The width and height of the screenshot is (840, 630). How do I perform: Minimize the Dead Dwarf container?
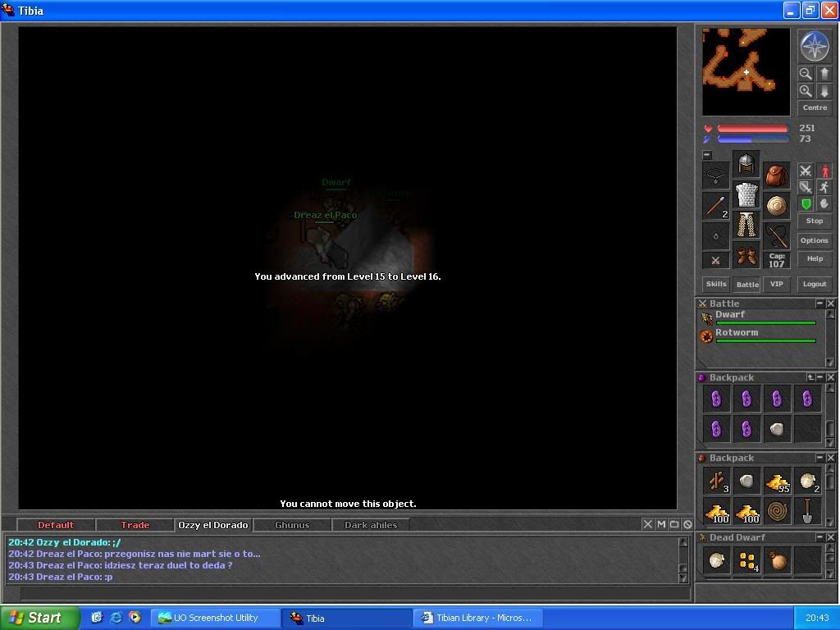point(820,536)
